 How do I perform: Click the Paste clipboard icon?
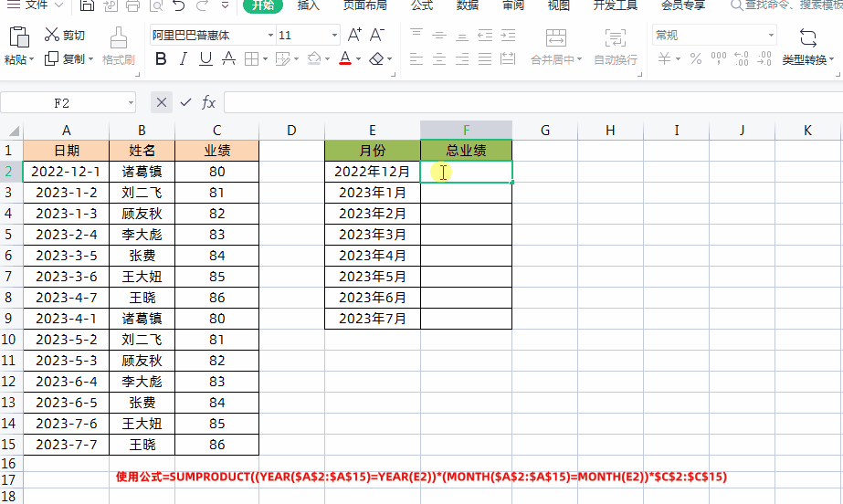pyautogui.click(x=19, y=37)
